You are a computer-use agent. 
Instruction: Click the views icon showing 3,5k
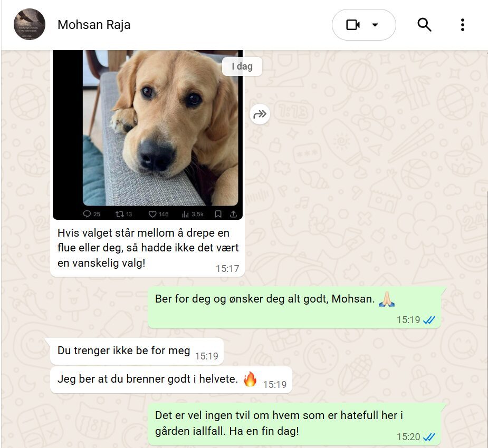[x=193, y=214]
